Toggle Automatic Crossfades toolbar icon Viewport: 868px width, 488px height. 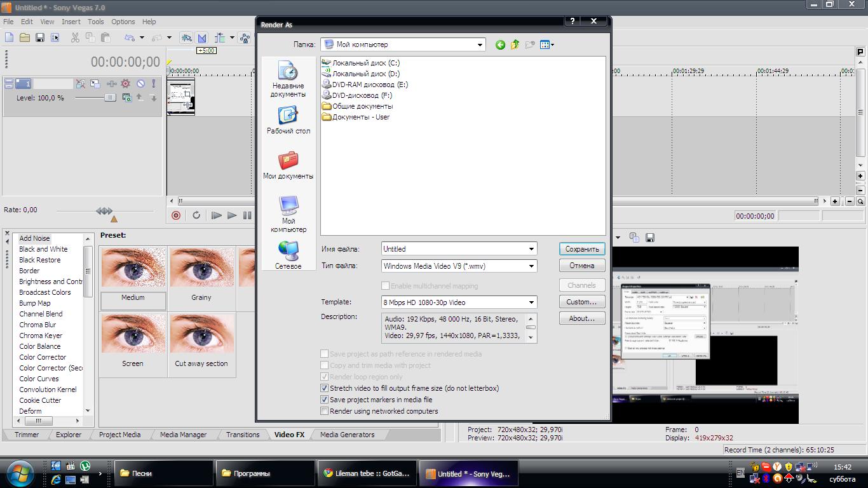point(202,37)
